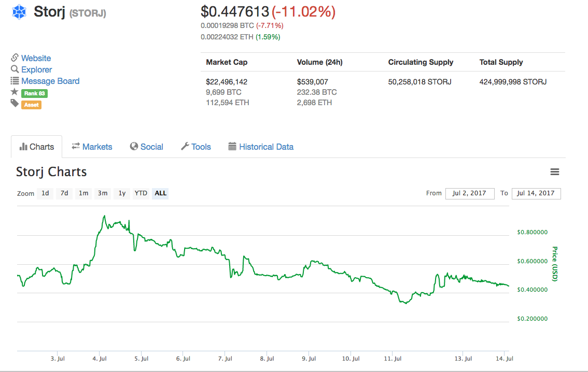Click the Total Supply column header
588x372 pixels.
pyautogui.click(x=501, y=62)
